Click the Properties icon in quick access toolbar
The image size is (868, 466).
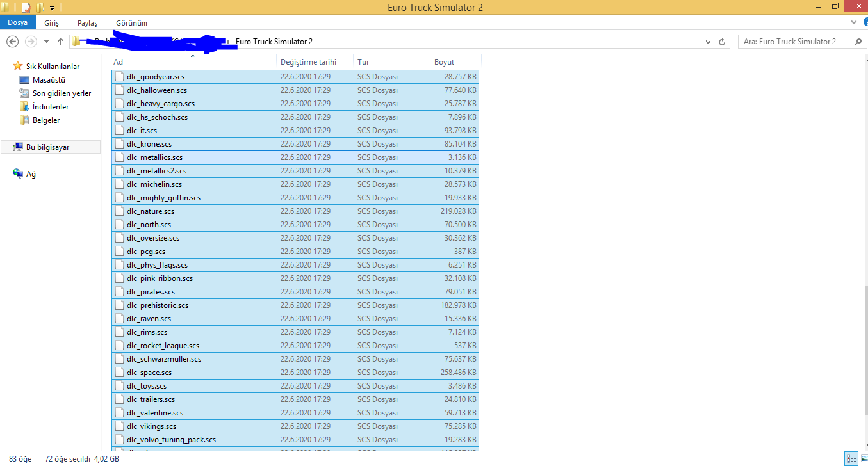pyautogui.click(x=26, y=8)
